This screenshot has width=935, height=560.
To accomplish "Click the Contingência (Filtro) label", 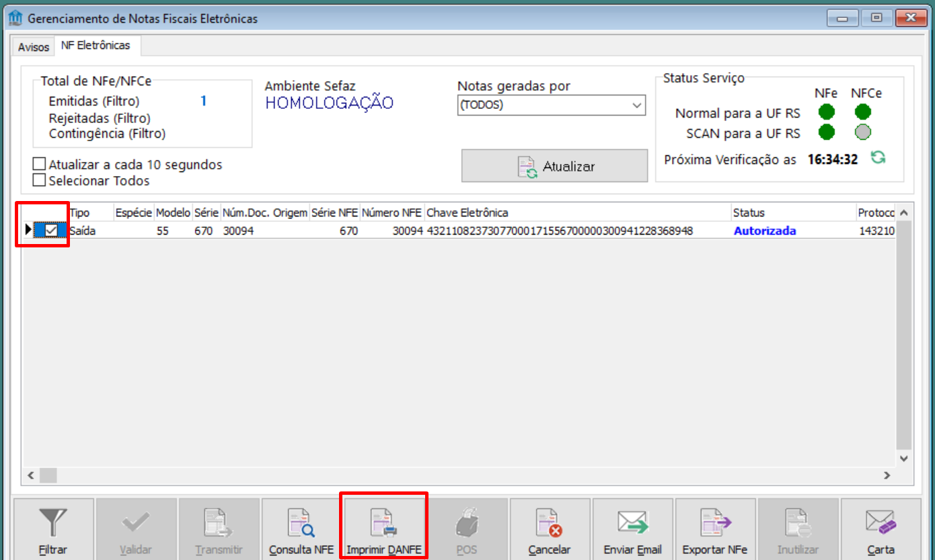I will click(x=107, y=133).
